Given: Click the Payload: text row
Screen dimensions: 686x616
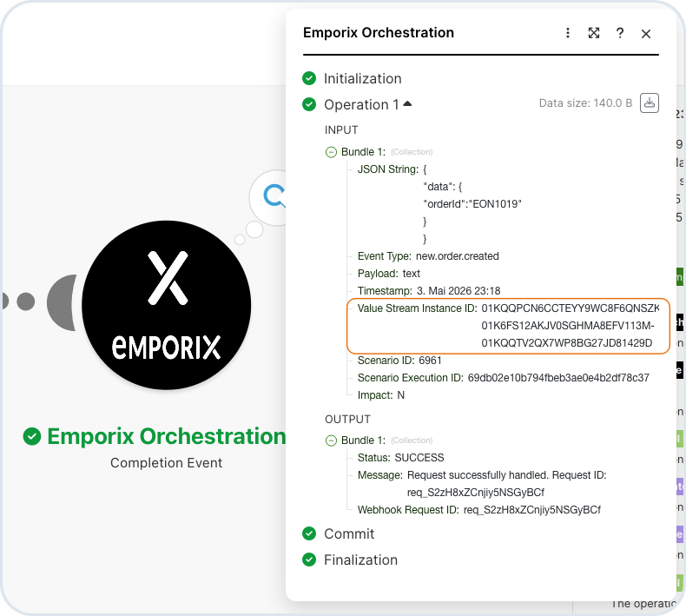Looking at the screenshot, I should [388, 274].
